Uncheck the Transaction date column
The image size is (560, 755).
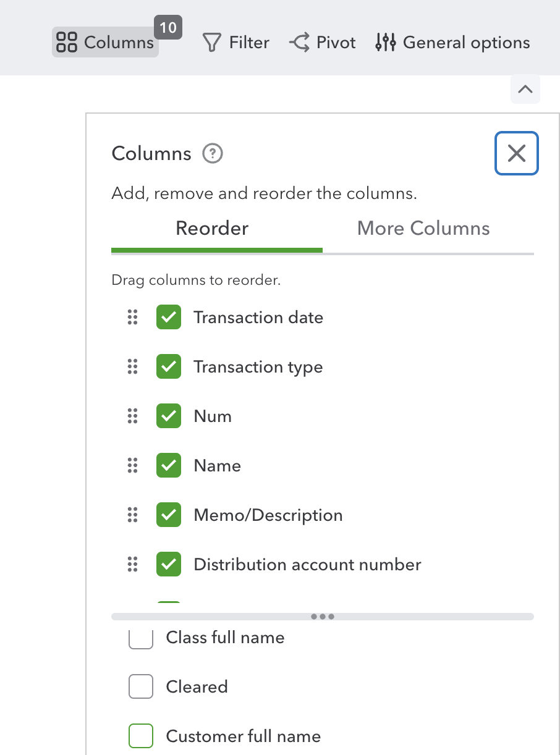point(169,318)
